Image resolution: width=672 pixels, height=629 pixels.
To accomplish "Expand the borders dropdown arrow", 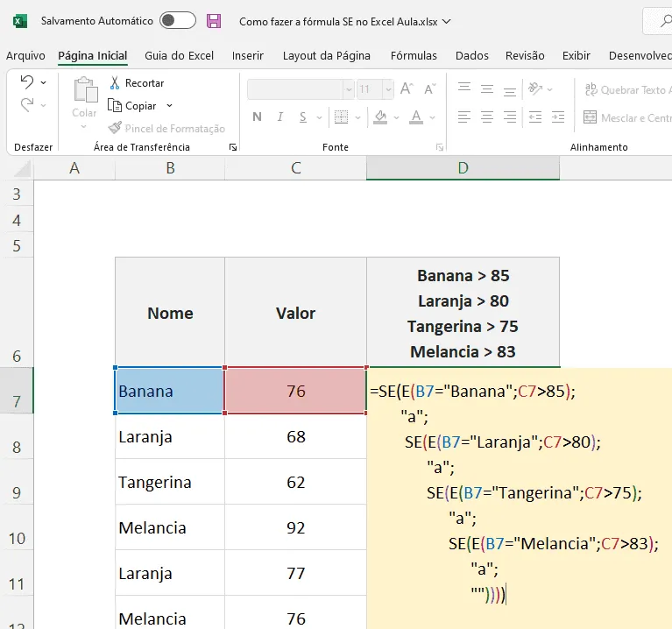I will coord(357,117).
